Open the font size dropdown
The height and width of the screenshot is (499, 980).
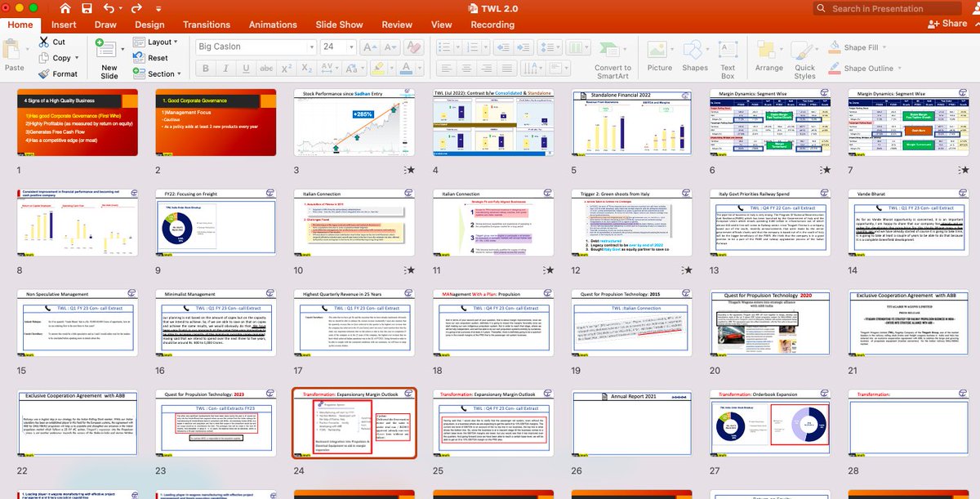350,47
